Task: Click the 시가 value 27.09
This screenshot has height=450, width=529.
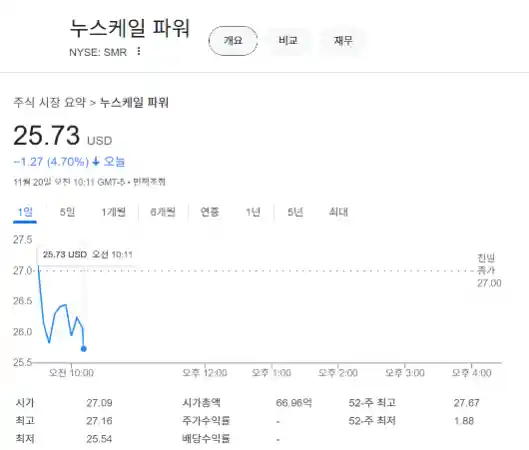Action: 99,403
